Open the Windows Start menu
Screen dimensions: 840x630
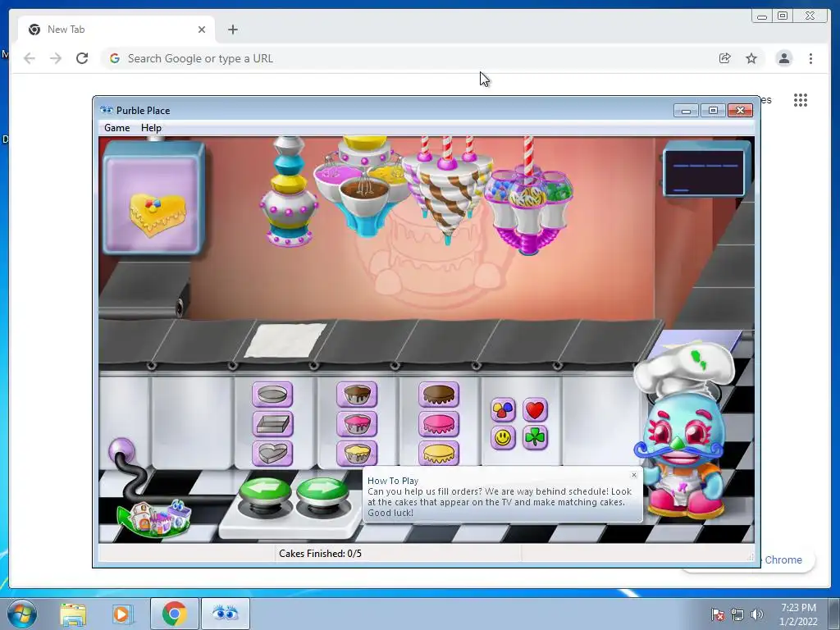[22, 614]
